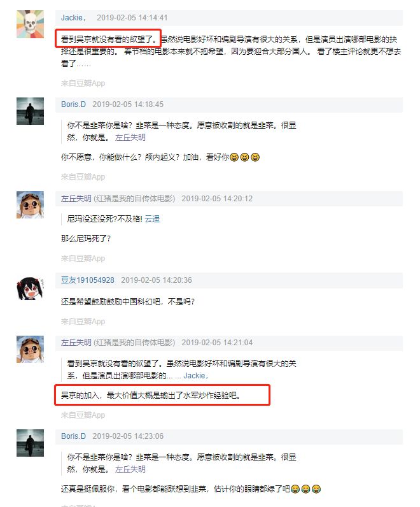The width and height of the screenshot is (420, 507).
Task: Click the first laughing emoji after 看好你
Action: (234, 157)
